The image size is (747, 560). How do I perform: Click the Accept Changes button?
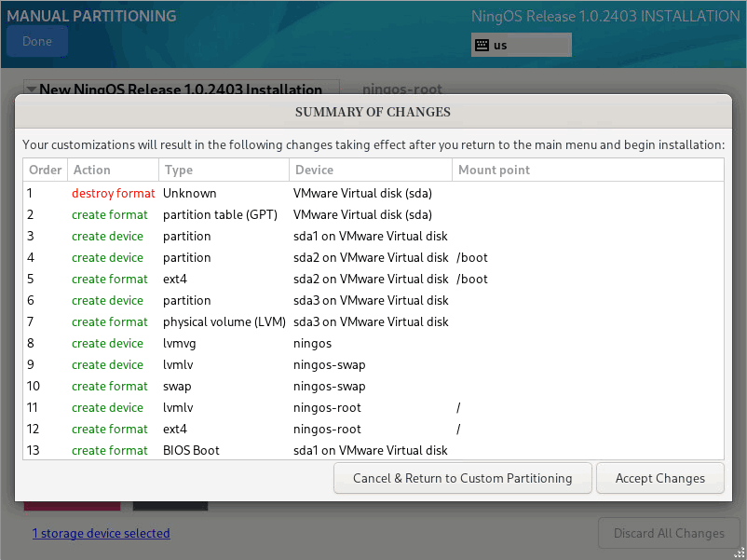click(659, 478)
